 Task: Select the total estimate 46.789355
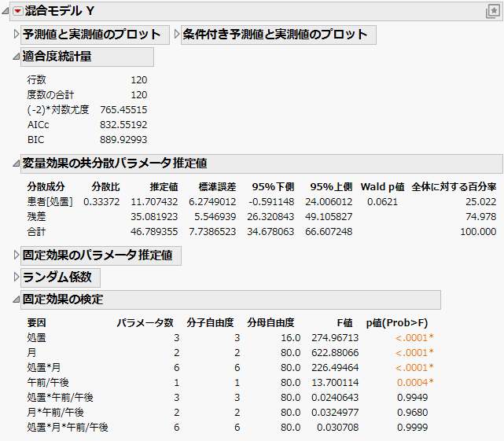pos(154,232)
